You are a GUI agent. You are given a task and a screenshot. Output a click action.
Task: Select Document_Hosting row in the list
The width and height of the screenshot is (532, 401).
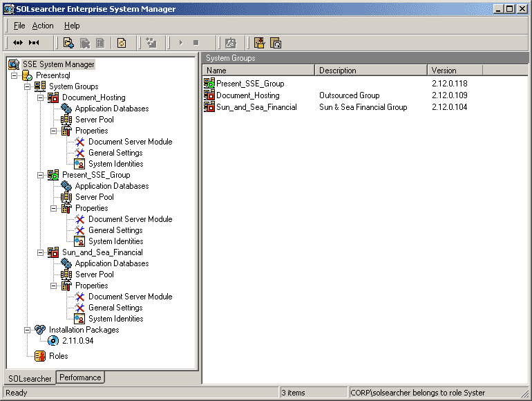coord(247,95)
